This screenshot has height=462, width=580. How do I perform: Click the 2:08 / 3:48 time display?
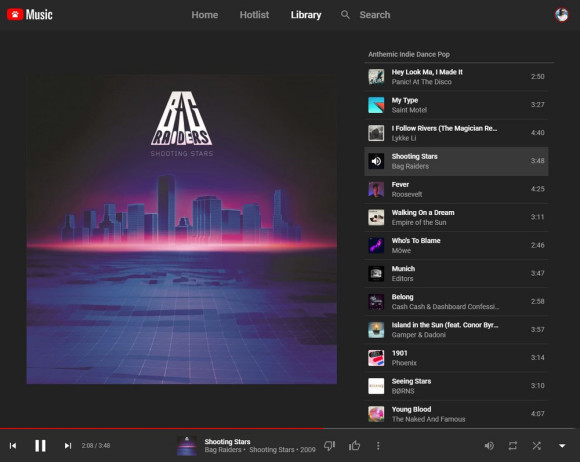point(96,446)
